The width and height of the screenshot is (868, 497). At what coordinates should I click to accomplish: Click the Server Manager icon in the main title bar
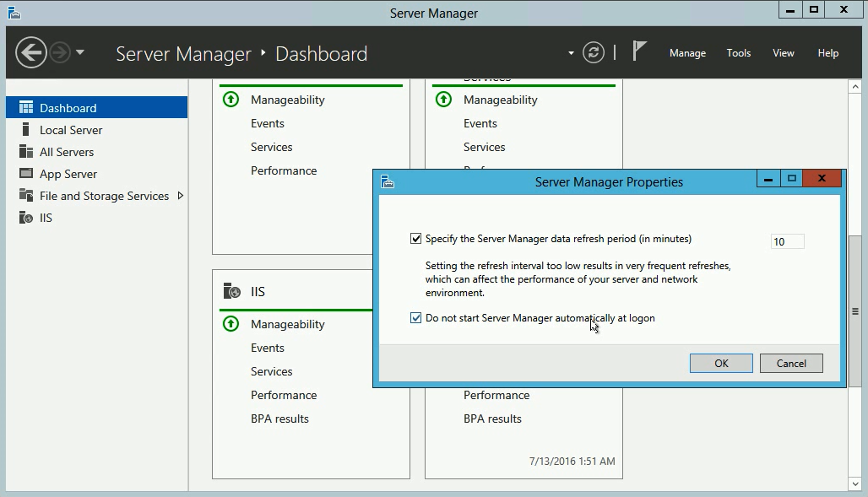click(14, 12)
